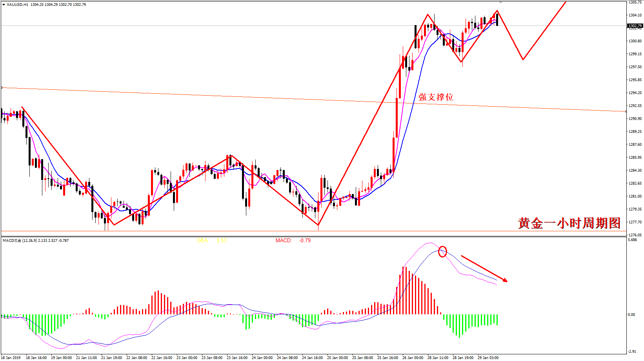Click the 28 Jan 11:00 time label
Screen dimensions: 644x361
(438, 357)
